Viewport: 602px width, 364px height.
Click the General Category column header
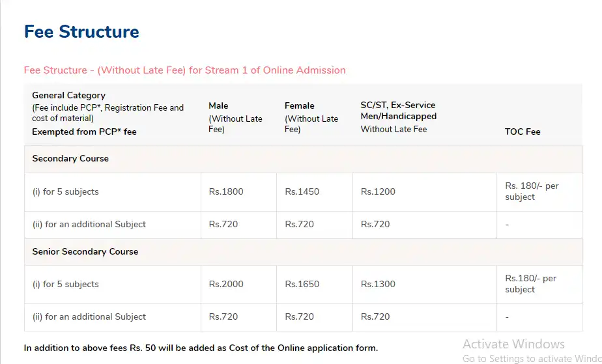pos(68,95)
